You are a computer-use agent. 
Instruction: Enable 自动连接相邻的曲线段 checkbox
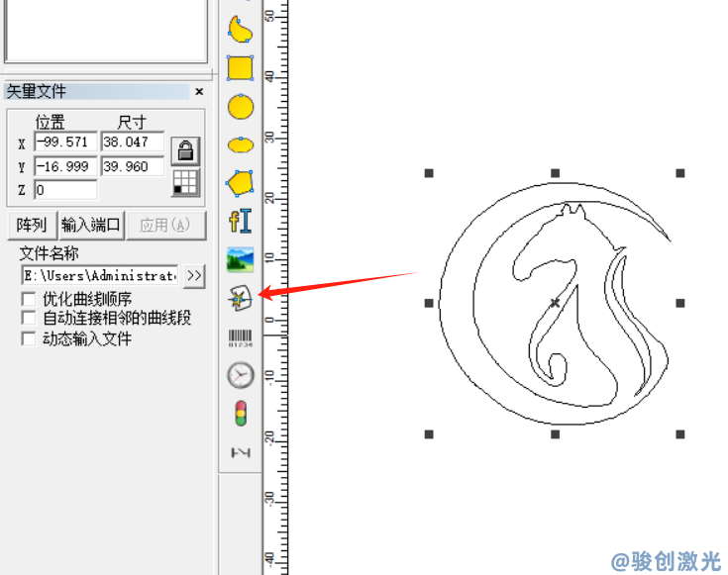tap(29, 318)
